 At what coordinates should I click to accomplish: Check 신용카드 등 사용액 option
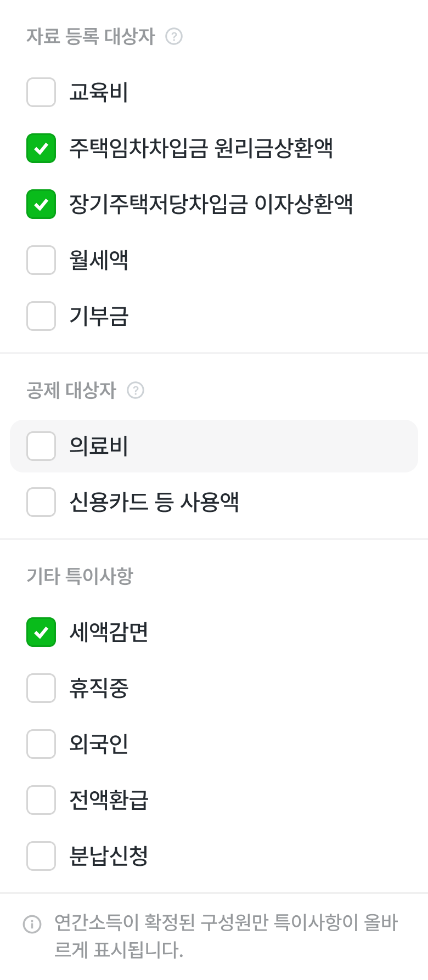point(41,502)
